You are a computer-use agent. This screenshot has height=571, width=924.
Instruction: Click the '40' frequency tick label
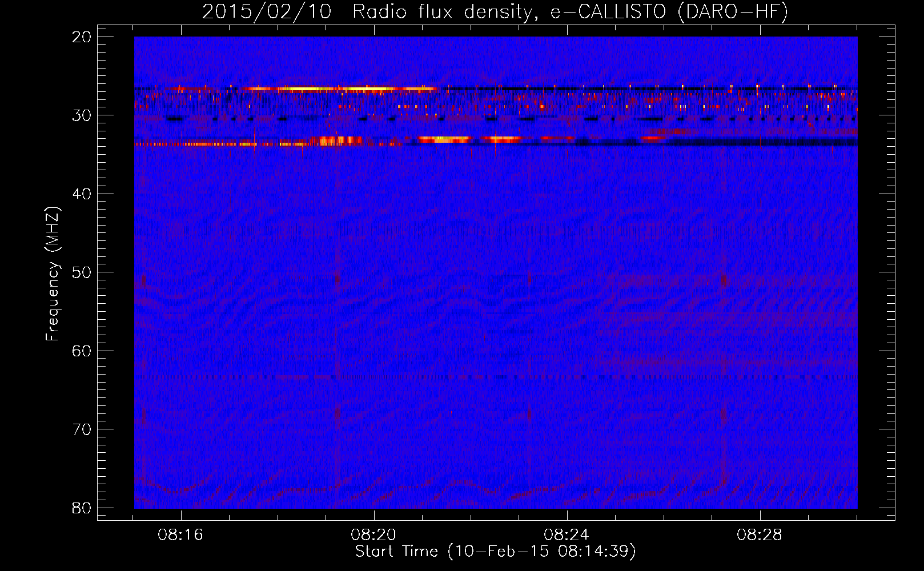point(82,194)
